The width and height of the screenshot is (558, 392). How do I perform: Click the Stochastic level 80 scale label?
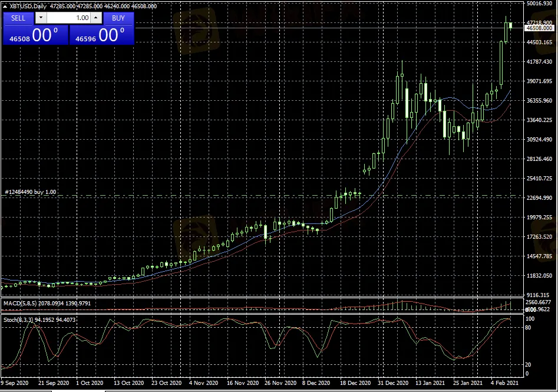pos(529,328)
